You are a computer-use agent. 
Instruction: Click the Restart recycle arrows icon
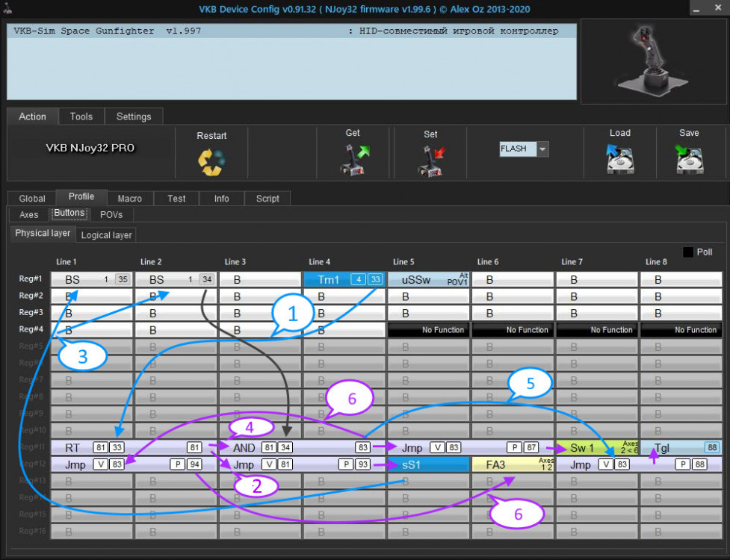[211, 161]
